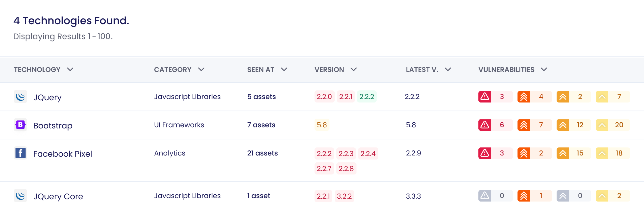
Task: Click JQuery Core's yellow low severity icon
Action: pos(602,196)
